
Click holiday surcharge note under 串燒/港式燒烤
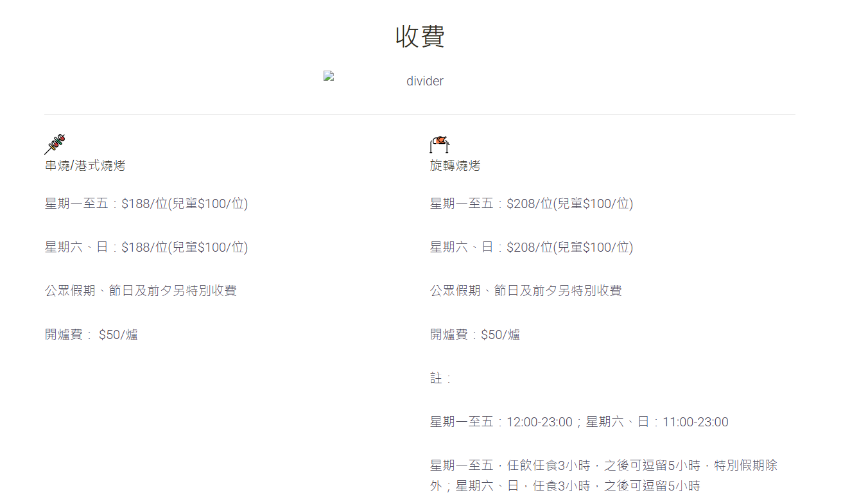point(141,291)
